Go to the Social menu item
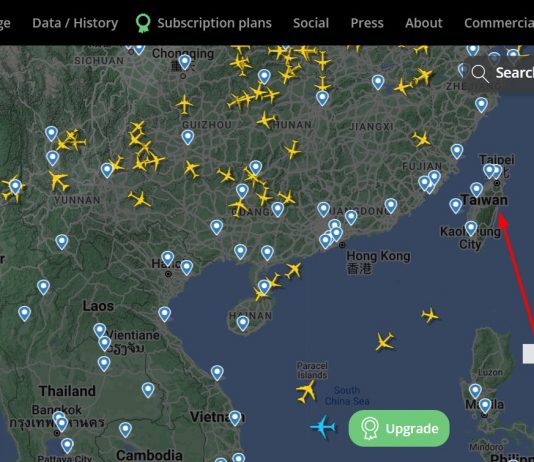The image size is (534, 462). click(311, 23)
